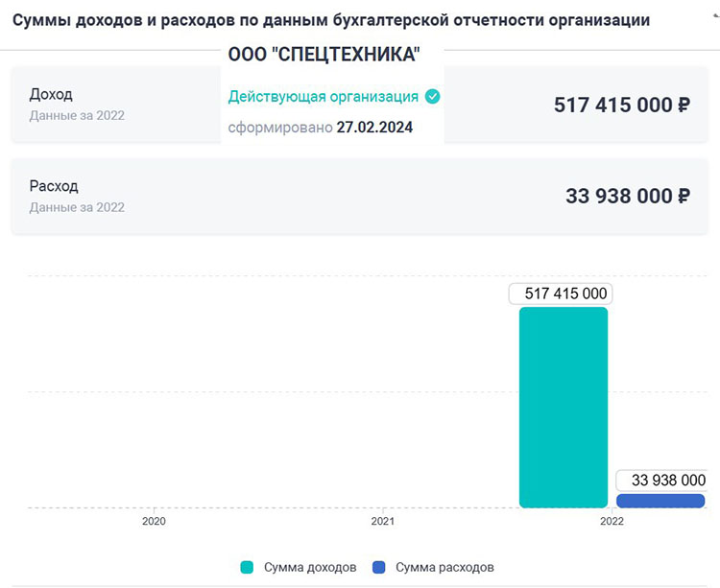Viewport: 720px width, 588px height.
Task: Click the tall teal income bar
Action: click(564, 407)
